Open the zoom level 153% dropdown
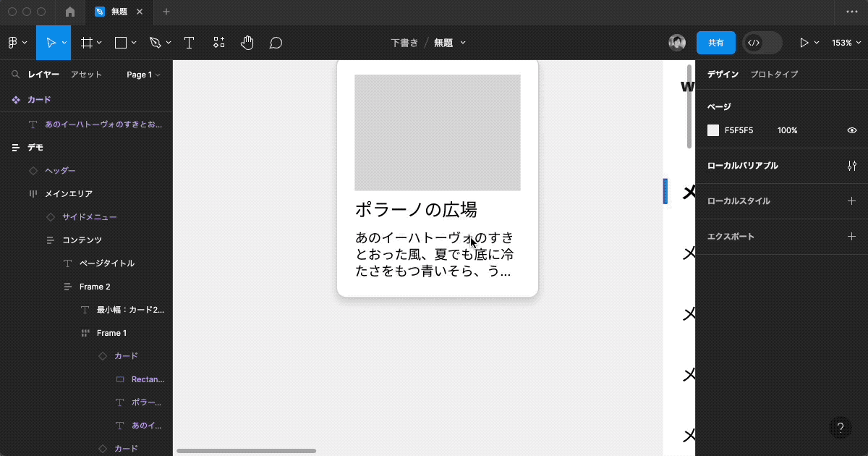The image size is (868, 456). coord(845,42)
